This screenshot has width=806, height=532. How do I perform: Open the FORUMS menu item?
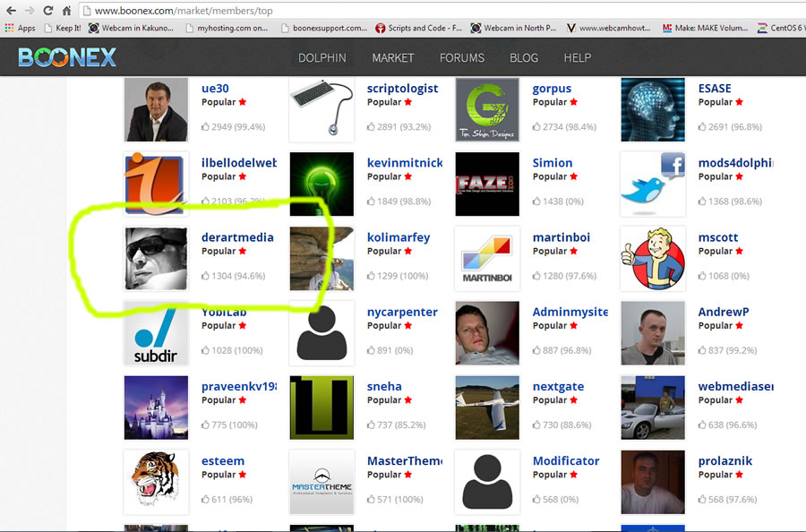461,58
